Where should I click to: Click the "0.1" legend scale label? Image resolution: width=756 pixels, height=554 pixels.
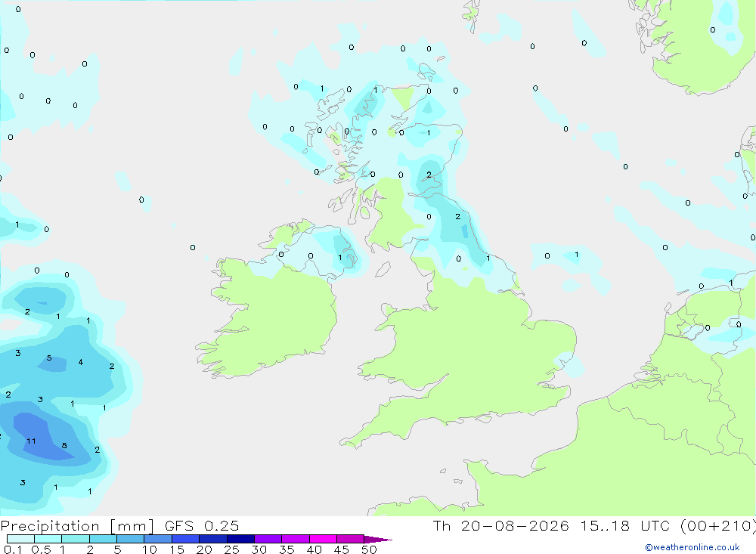coord(13,549)
